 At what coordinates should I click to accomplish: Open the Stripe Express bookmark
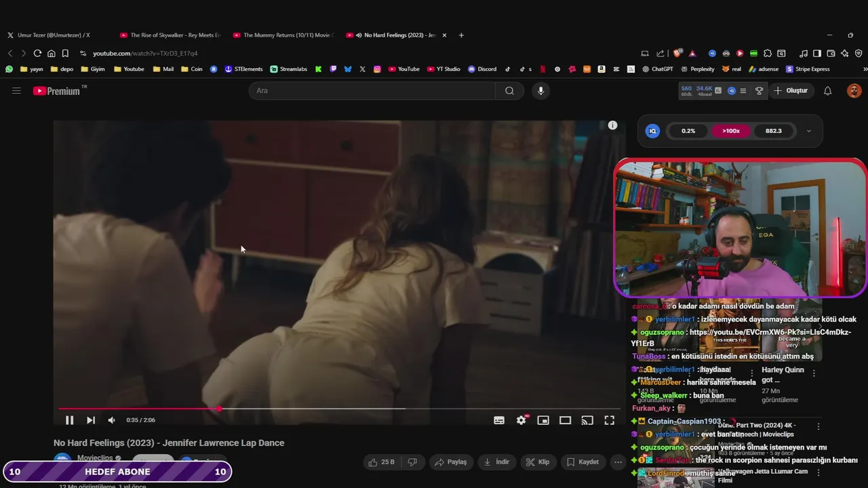coord(808,69)
